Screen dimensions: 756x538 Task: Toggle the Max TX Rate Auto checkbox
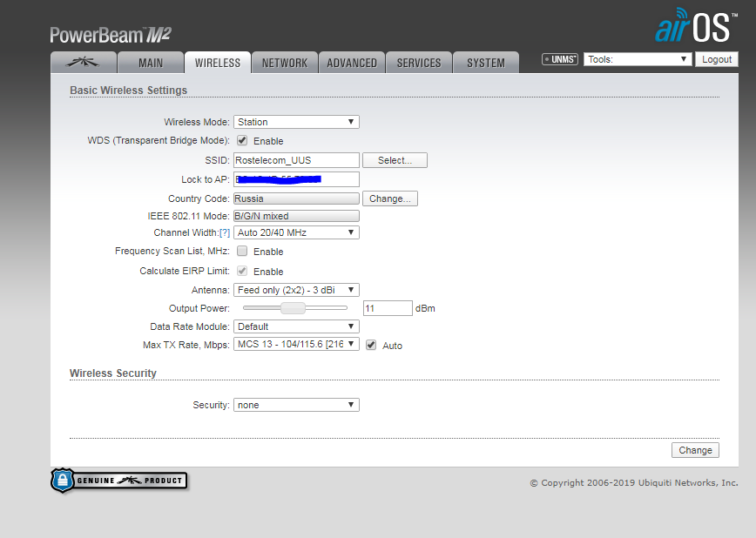coord(371,345)
